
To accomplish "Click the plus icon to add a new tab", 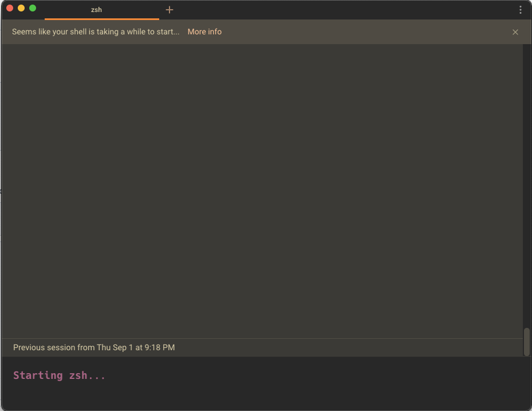I will [169, 10].
